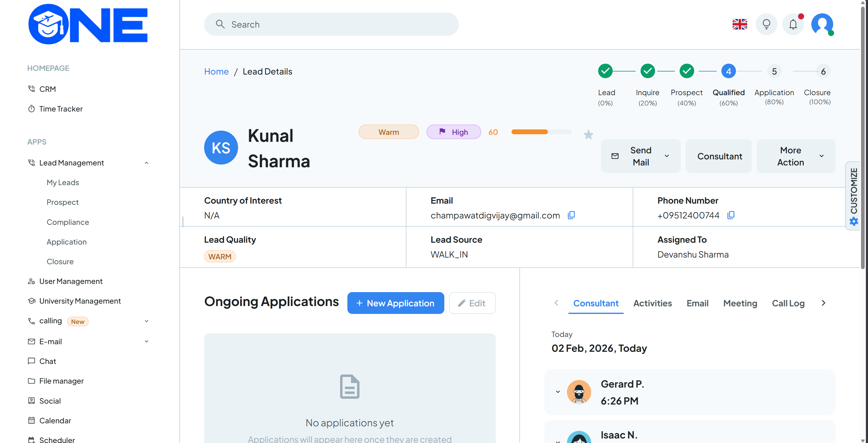Toggle the favorite star for Kunal Sharma
This screenshot has height=443, width=868.
coord(588,135)
